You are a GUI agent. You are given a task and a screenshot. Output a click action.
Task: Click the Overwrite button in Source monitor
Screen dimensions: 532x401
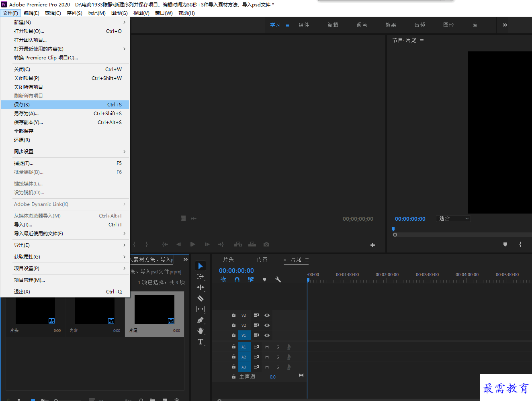[x=252, y=244]
